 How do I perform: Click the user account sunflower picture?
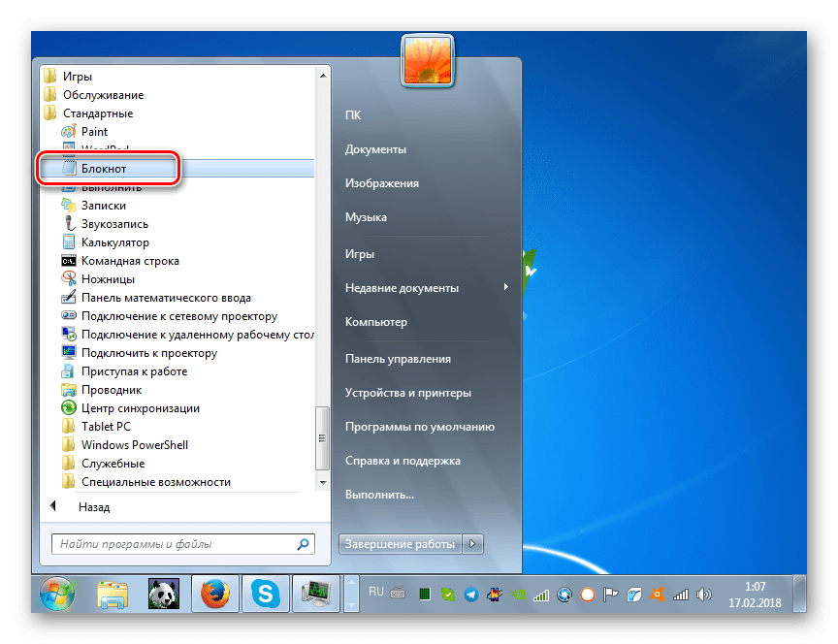(x=428, y=60)
